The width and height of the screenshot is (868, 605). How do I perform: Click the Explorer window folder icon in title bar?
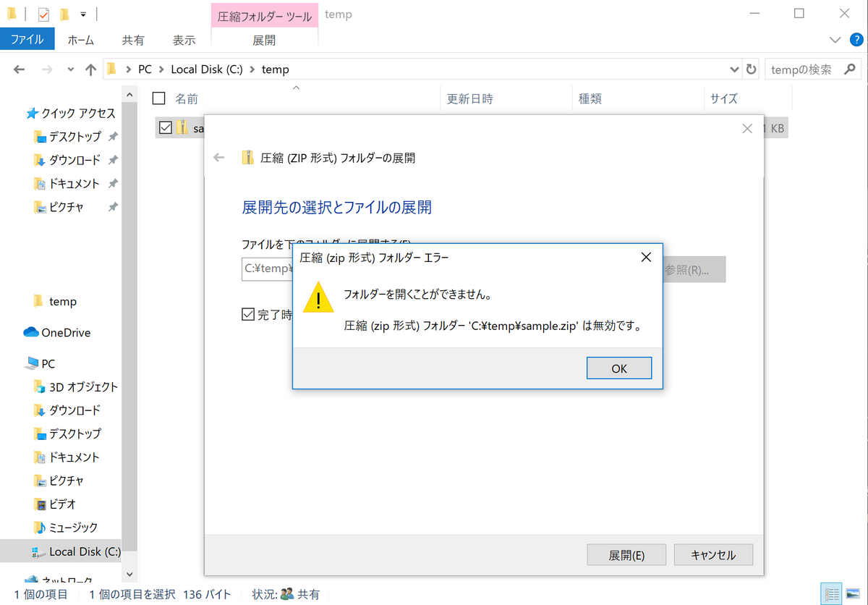(12, 14)
